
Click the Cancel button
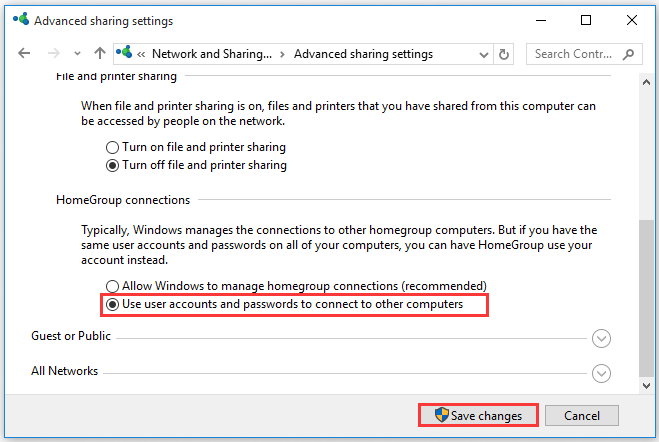click(582, 416)
